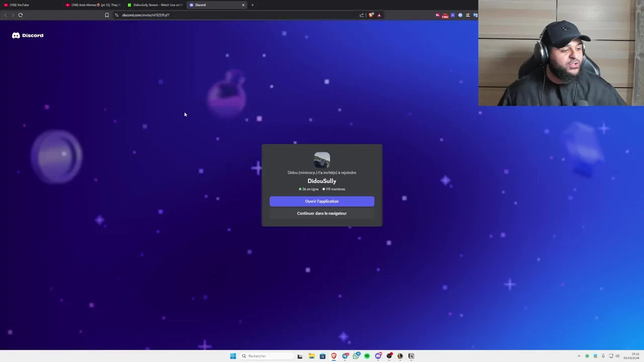This screenshot has height=362, width=644.
Task: Click the Discord logo in the header
Action: click(x=28, y=35)
